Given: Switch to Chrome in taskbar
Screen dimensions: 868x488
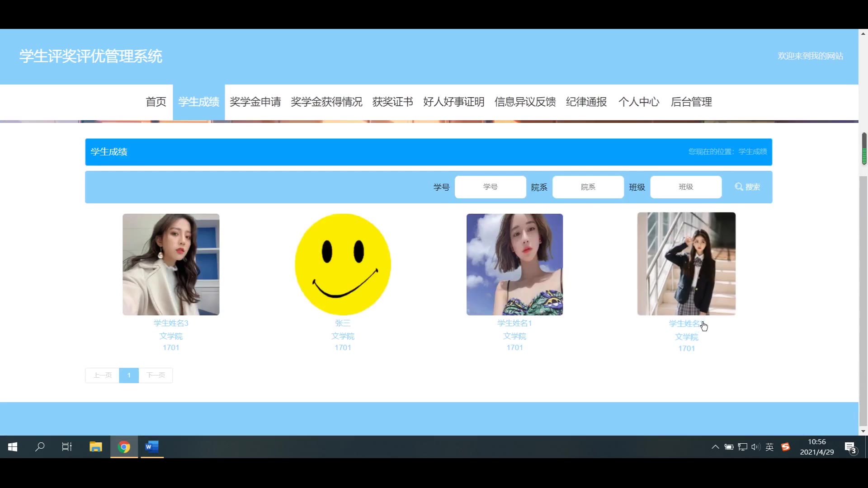Looking at the screenshot, I should click(124, 447).
